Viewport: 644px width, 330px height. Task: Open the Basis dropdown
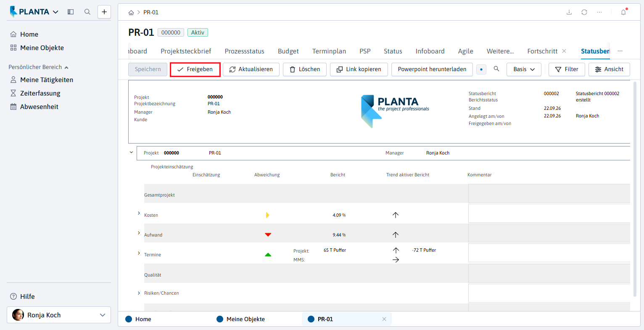coord(524,69)
